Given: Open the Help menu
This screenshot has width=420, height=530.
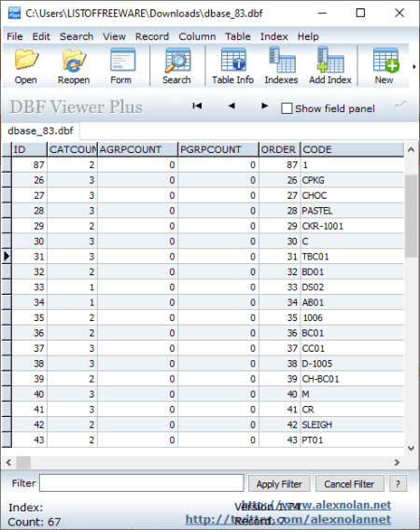Looking at the screenshot, I should click(x=308, y=36).
